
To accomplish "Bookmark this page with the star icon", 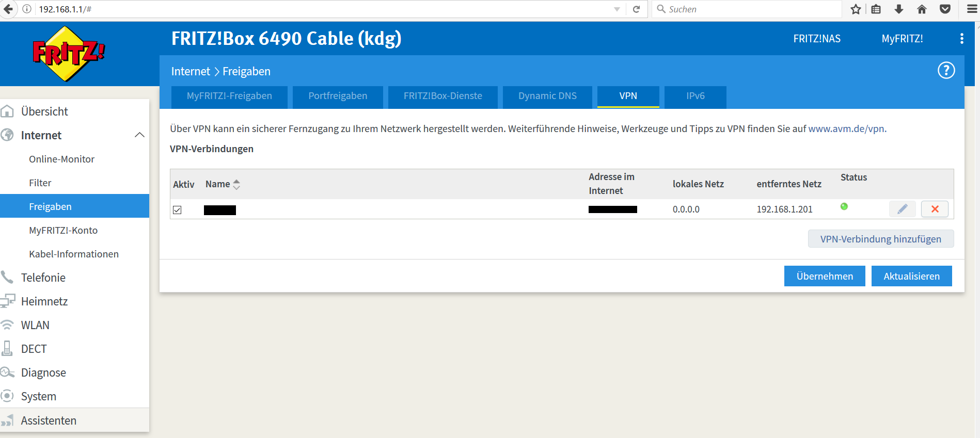I will tap(856, 9).
